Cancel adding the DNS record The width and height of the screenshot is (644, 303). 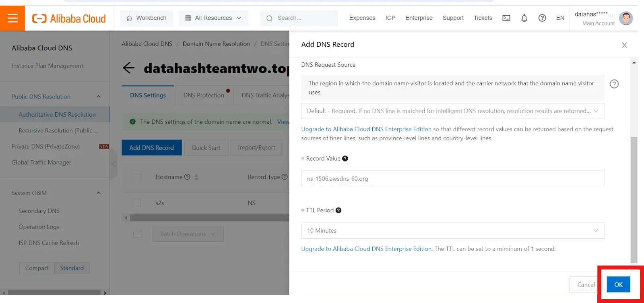click(x=586, y=284)
